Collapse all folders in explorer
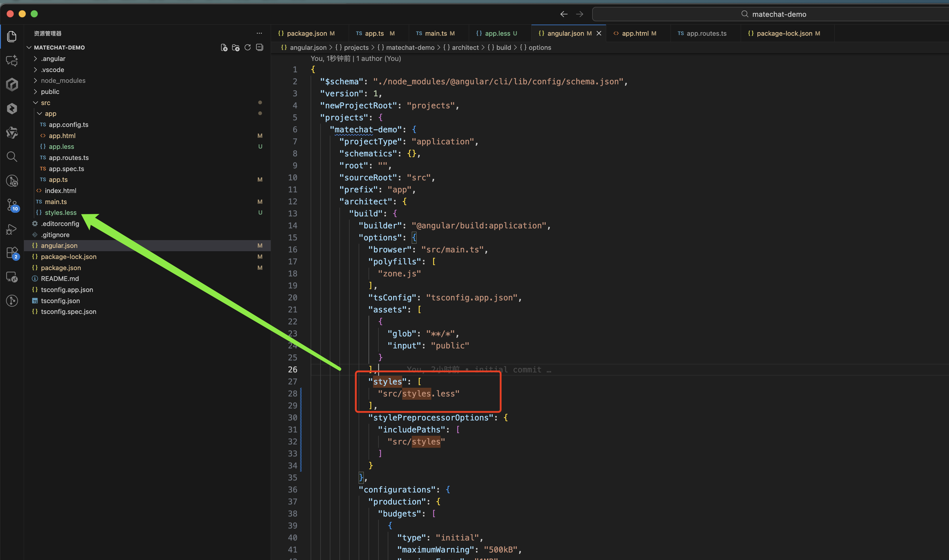 pos(260,47)
